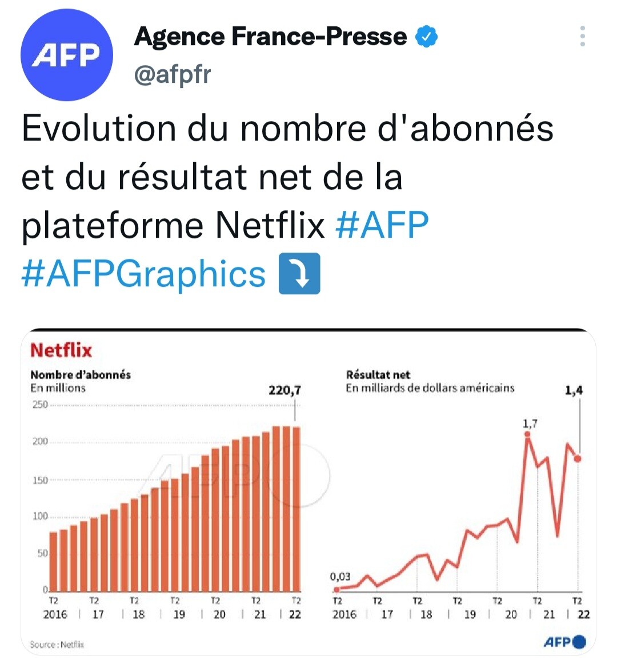617x672 pixels.
Task: Click the red Netflix chart title
Action: (x=61, y=350)
